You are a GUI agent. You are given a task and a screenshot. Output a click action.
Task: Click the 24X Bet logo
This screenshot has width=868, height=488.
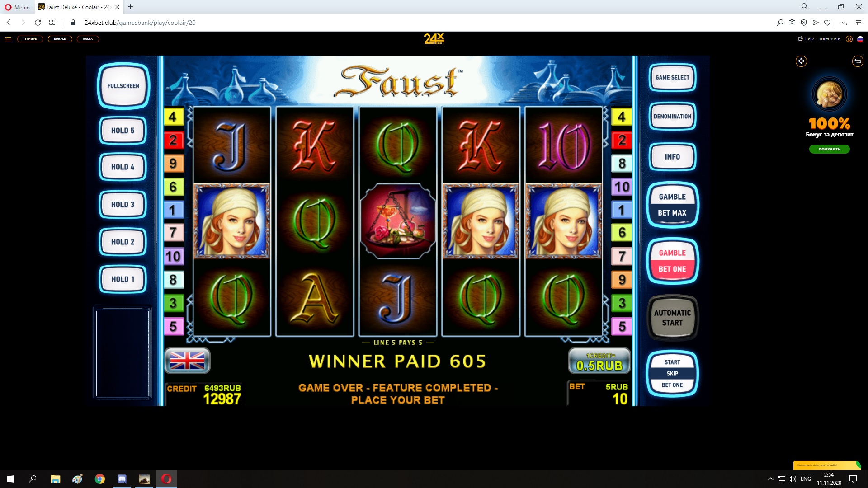click(x=434, y=39)
